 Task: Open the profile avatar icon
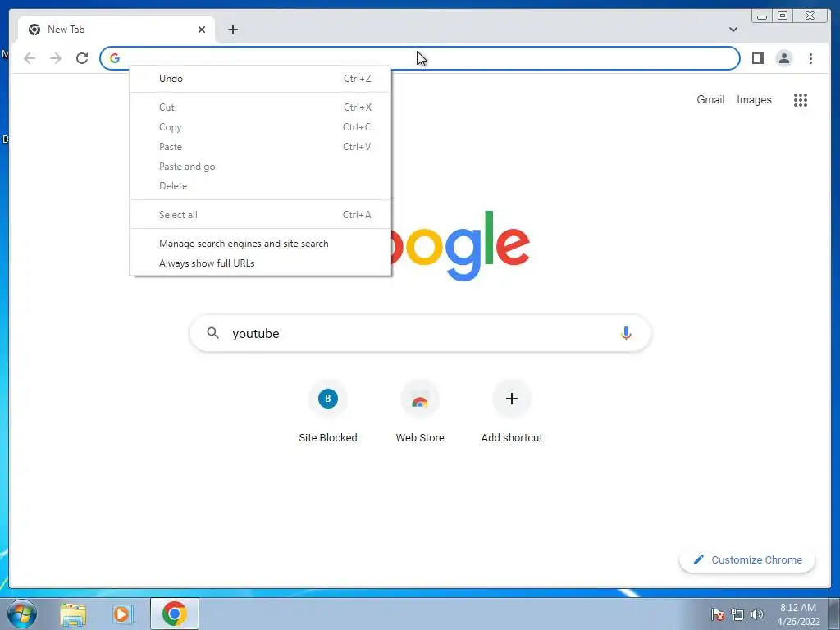point(783,58)
